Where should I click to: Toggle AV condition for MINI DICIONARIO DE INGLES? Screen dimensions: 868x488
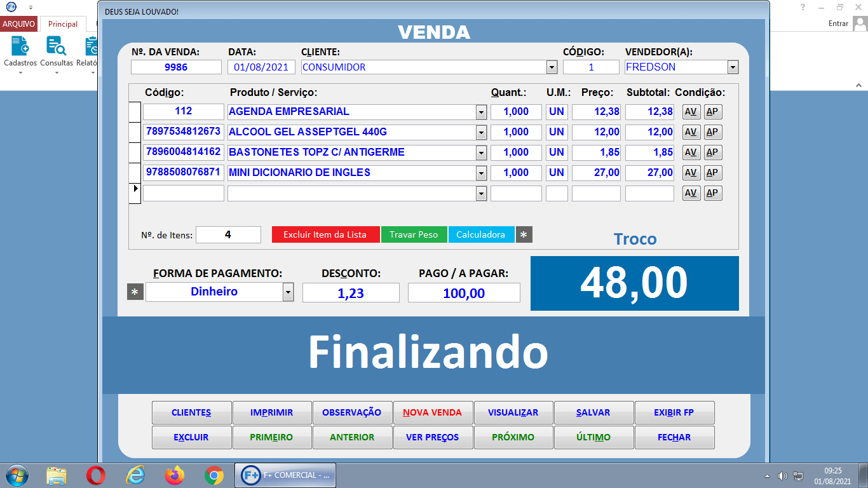(x=691, y=172)
